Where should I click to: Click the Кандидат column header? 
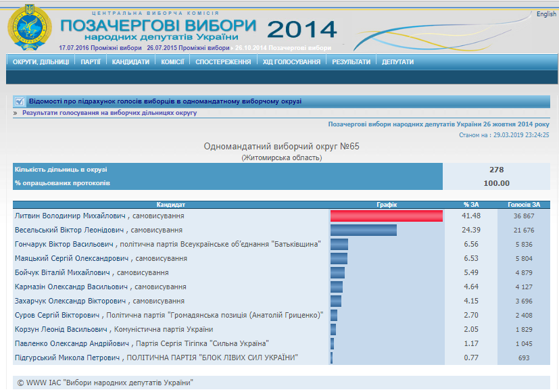171,205
